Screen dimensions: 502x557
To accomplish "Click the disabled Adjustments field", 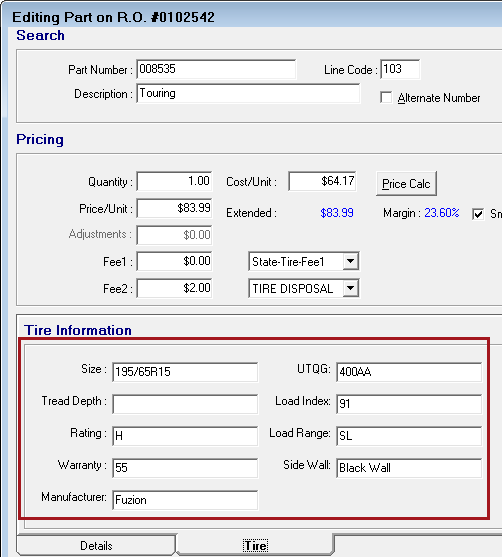I will [174, 235].
